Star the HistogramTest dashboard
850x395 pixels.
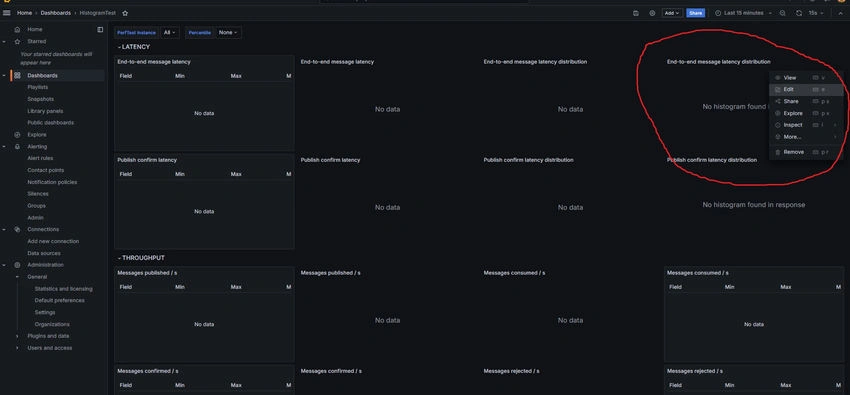tap(125, 13)
